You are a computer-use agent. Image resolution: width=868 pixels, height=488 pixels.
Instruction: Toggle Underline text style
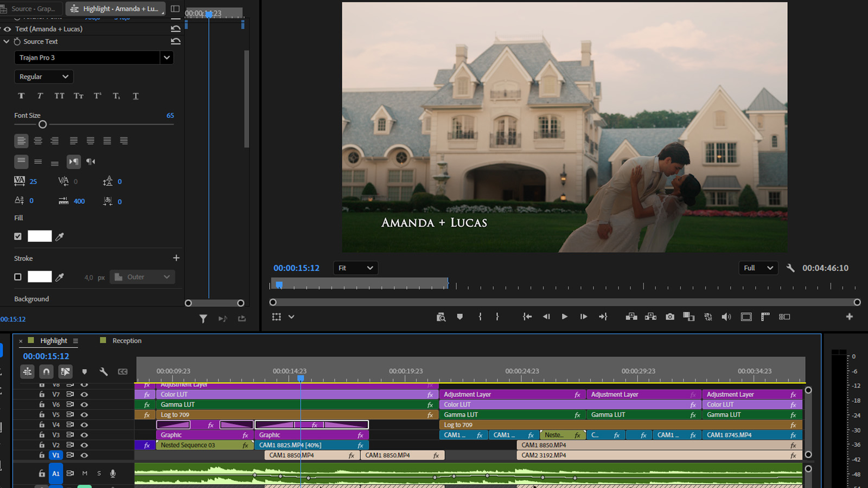[x=136, y=96]
